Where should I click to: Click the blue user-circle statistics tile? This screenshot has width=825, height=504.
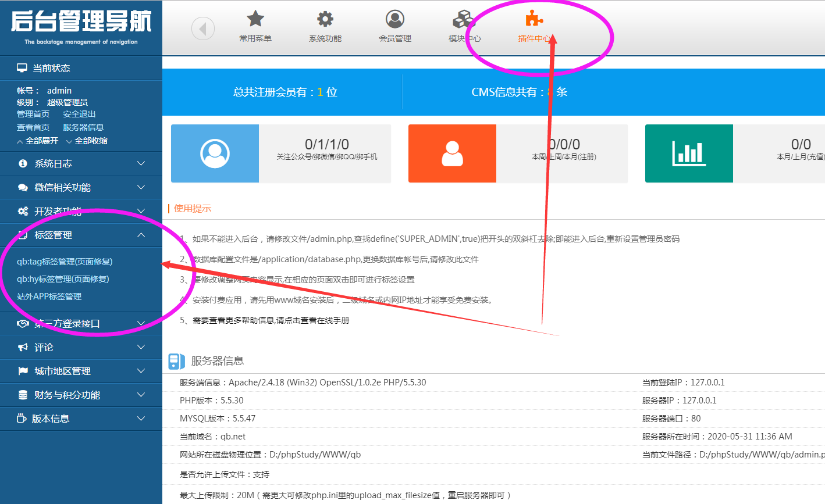pyautogui.click(x=215, y=153)
